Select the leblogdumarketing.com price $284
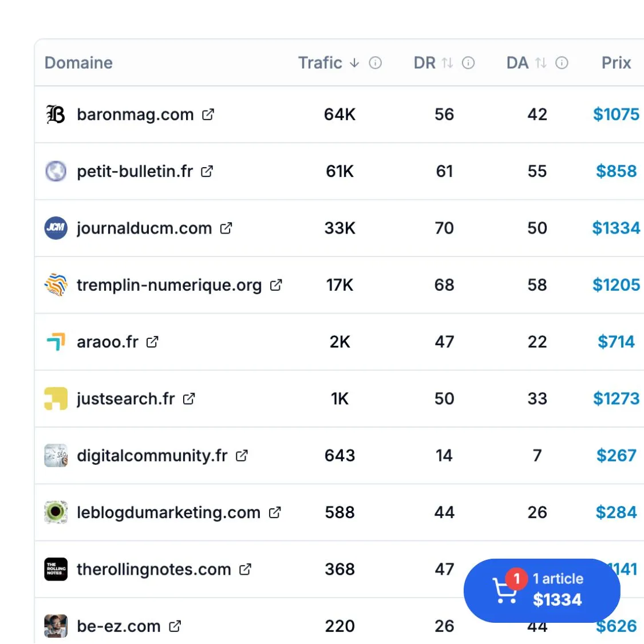 616,512
